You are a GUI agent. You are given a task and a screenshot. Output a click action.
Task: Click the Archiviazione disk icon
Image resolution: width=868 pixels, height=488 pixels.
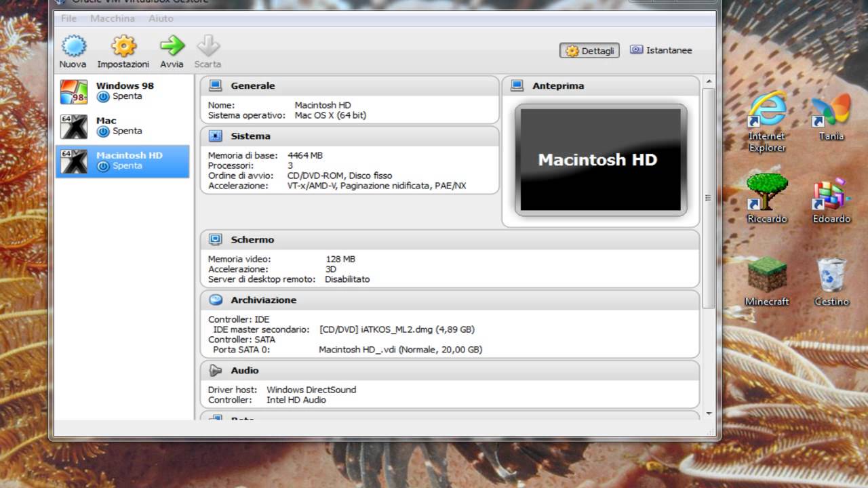tap(216, 300)
